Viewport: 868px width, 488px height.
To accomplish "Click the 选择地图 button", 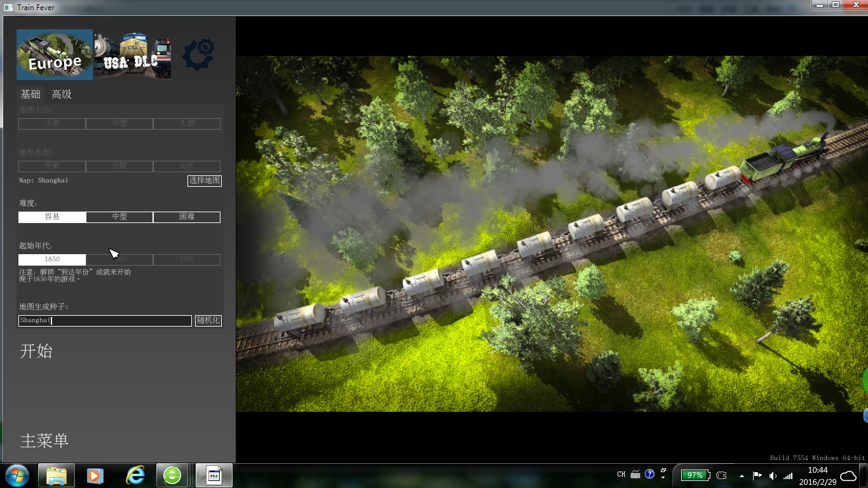I will pos(205,180).
